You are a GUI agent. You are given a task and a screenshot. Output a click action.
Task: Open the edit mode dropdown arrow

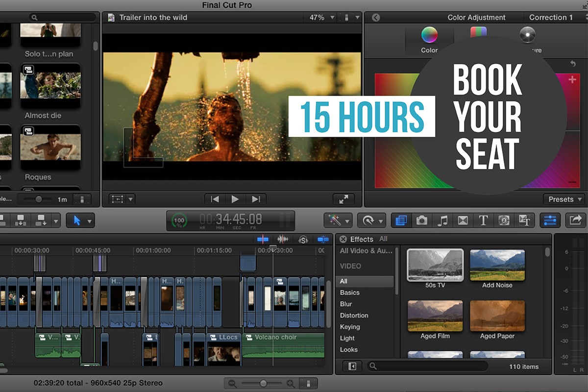click(x=56, y=221)
